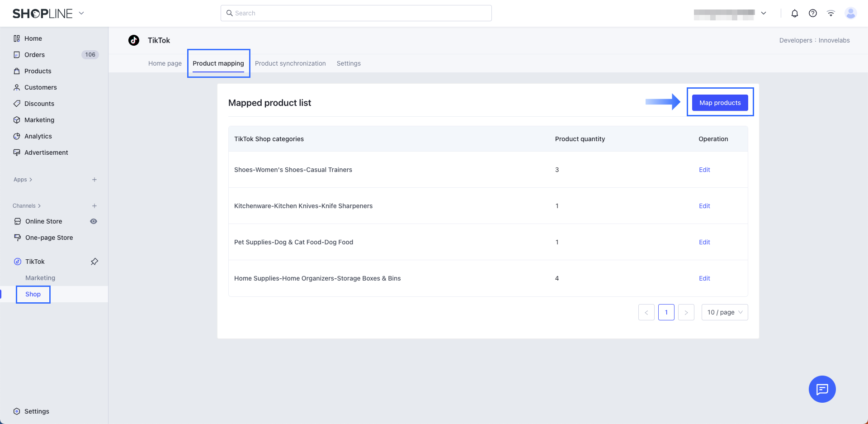Click the Map products button
The image size is (868, 424).
[x=720, y=103]
